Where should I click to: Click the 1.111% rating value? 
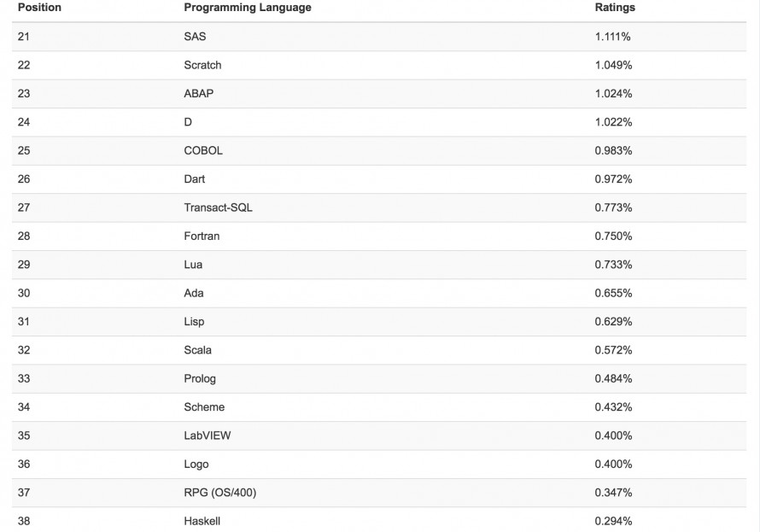click(x=613, y=37)
